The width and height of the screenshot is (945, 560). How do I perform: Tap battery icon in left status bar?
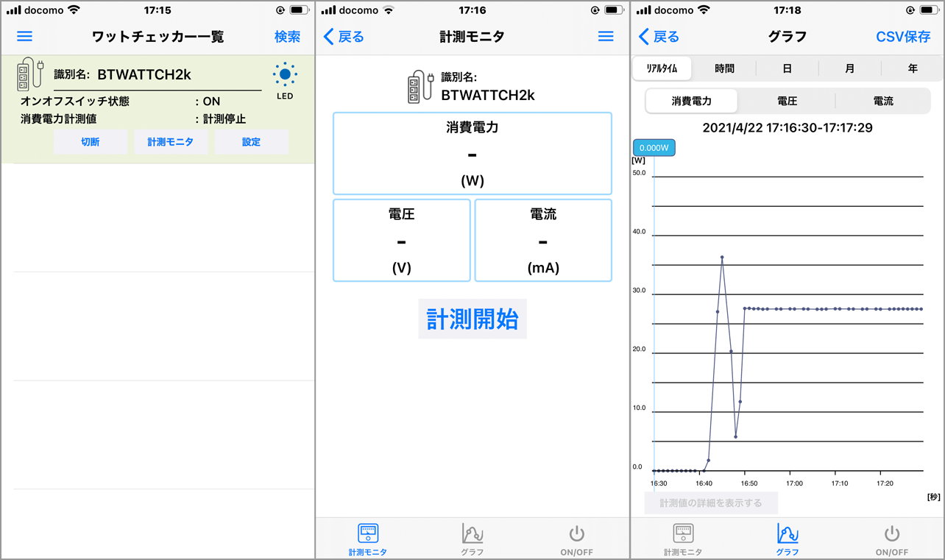[x=300, y=10]
